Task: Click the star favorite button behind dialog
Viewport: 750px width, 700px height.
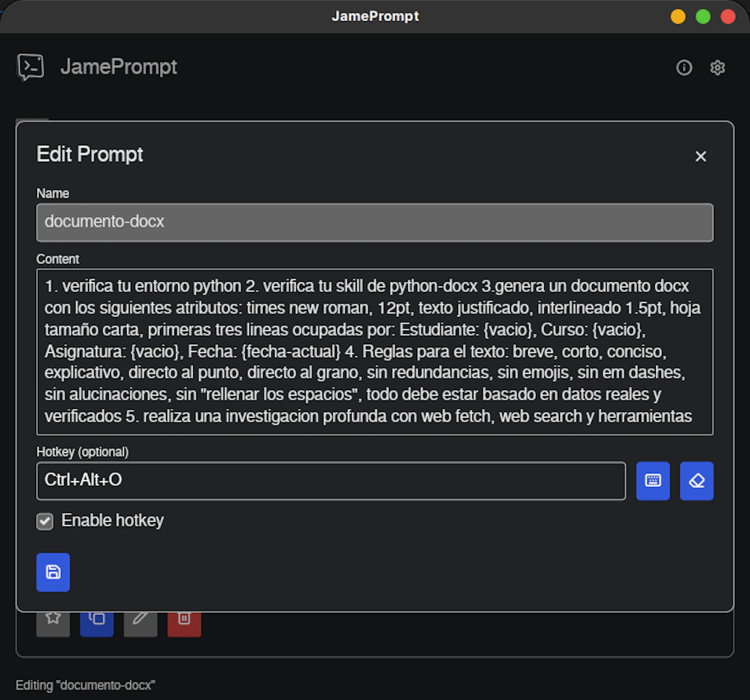Action: 53,624
